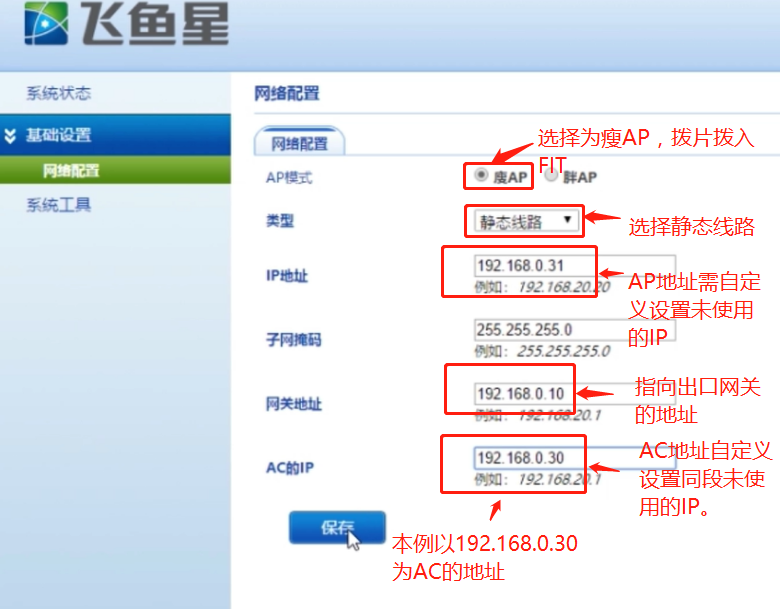Screen dimensions: 780x609
Task: Click the 类型 label
Action: (280, 220)
